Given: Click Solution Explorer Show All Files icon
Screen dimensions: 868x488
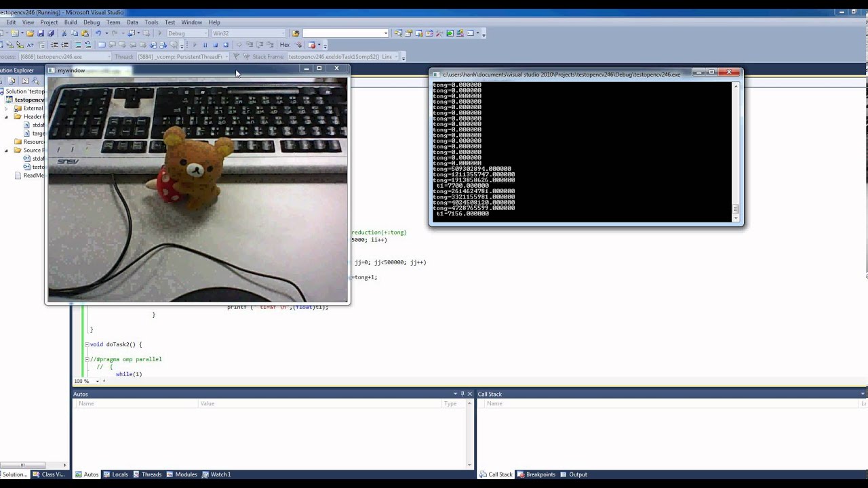Looking at the screenshot, I should coord(12,81).
